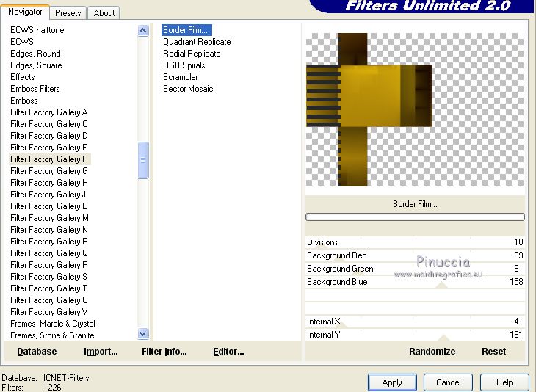
Task: Select the Sector Mosaic filter
Action: tap(188, 89)
